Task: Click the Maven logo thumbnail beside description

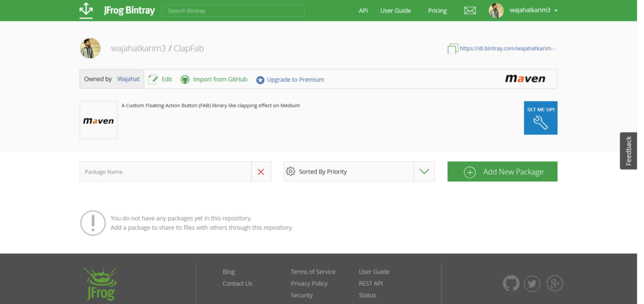Action: pos(98,120)
